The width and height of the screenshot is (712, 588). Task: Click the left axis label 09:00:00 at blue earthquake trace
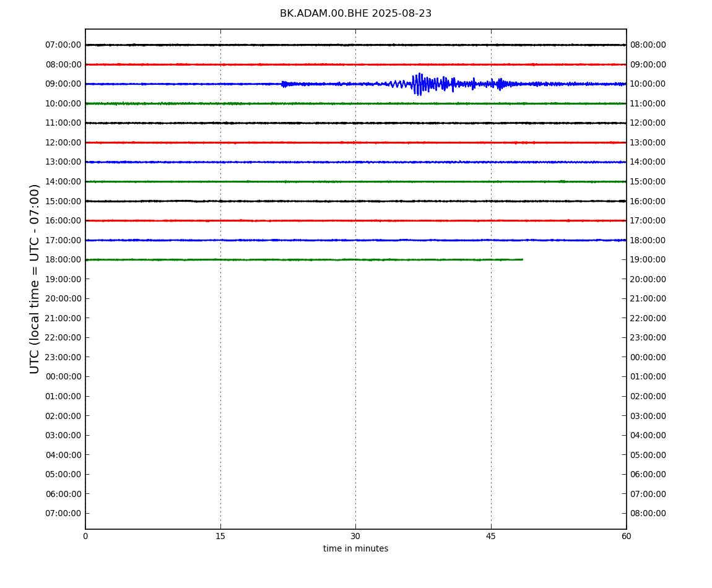[63, 84]
